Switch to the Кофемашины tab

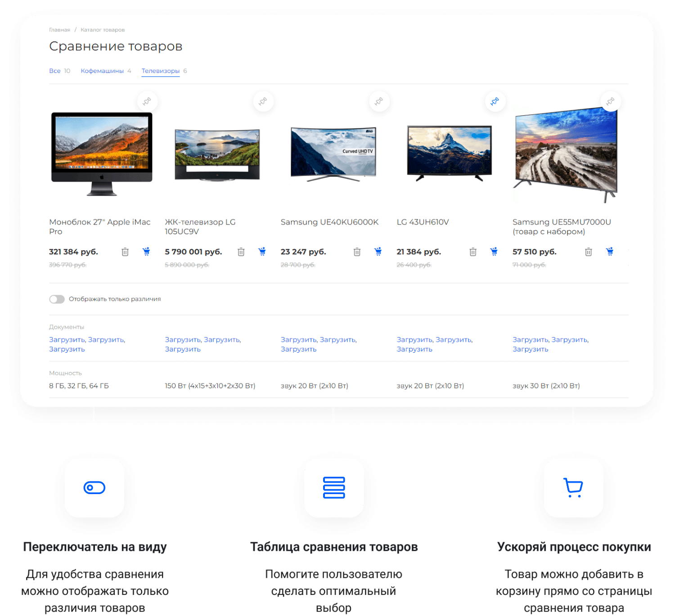point(102,71)
